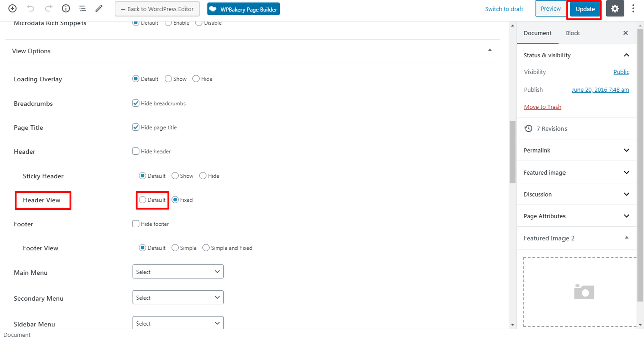Switch to the Block tab
The width and height of the screenshot is (644, 338).
click(x=573, y=33)
